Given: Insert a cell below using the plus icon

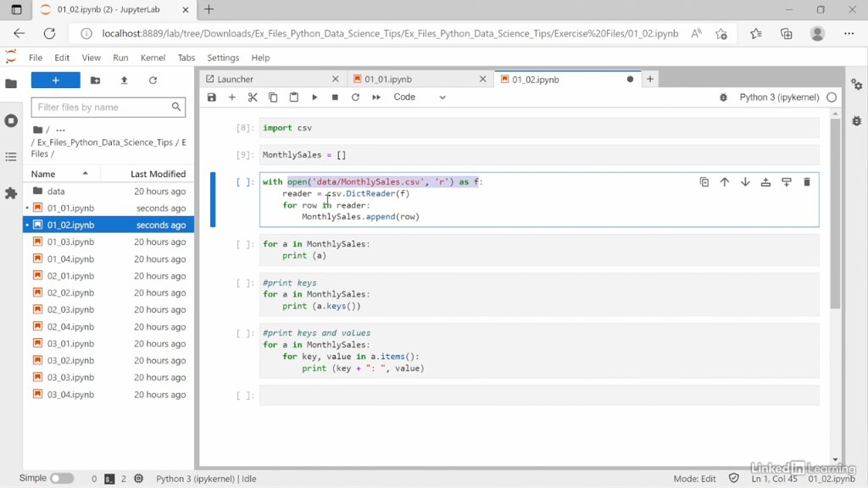Looking at the screenshot, I should tap(232, 97).
